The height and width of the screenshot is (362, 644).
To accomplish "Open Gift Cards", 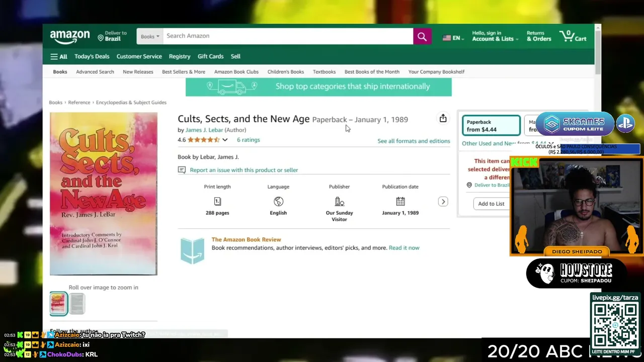I will 210,56.
